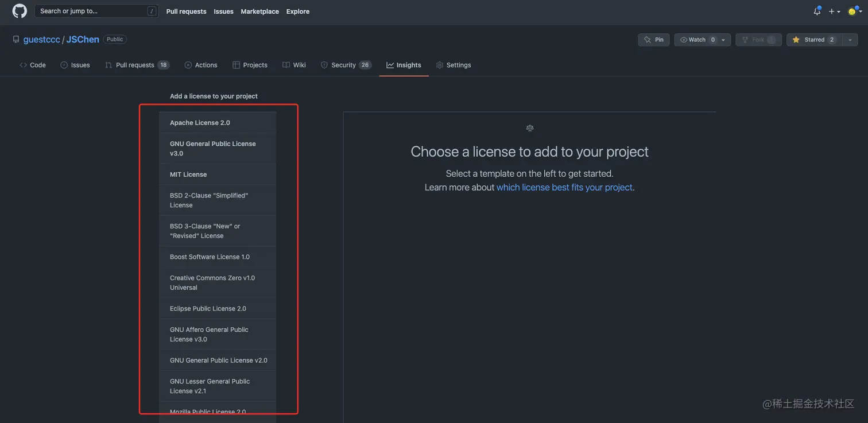Select Eclipse Public License 2.0
The width and height of the screenshot is (868, 423).
pyautogui.click(x=218, y=309)
